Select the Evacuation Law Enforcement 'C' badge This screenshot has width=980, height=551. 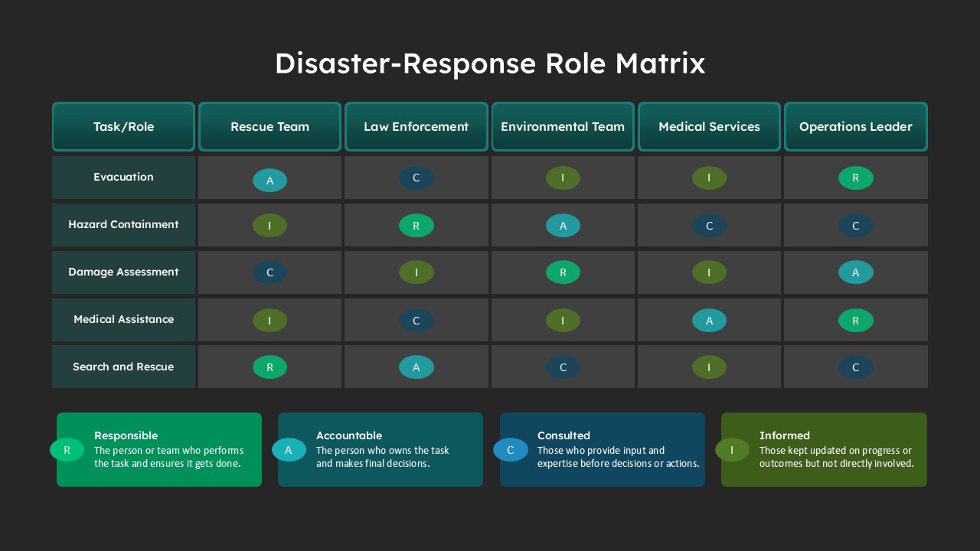[416, 178]
